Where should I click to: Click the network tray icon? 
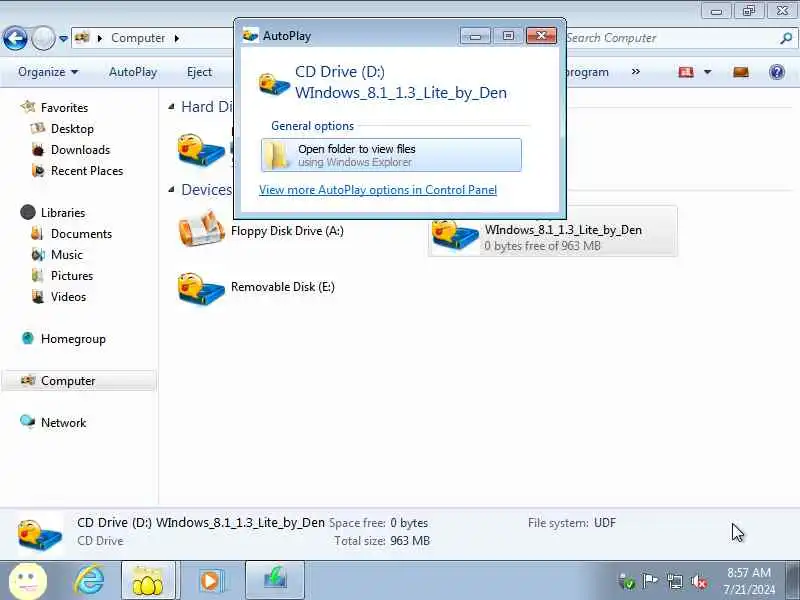click(x=674, y=581)
